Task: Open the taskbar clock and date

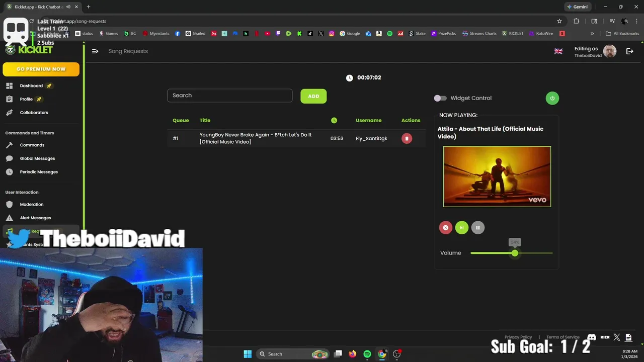Action: 629,354
